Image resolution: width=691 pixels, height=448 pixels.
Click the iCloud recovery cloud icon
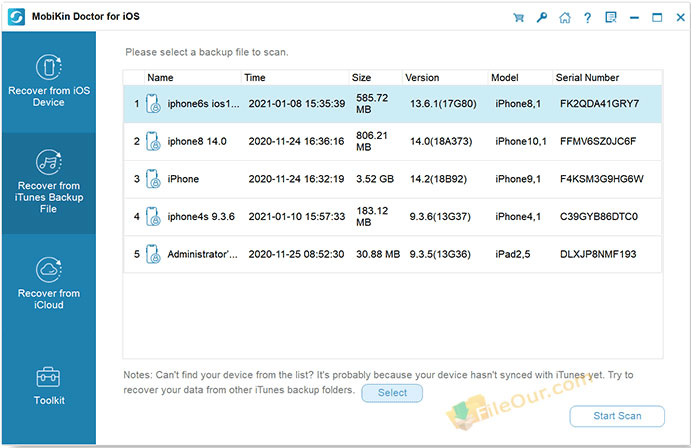pyautogui.click(x=48, y=270)
